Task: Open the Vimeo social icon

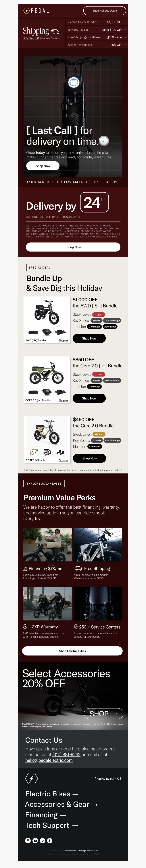Action: coord(43,840)
